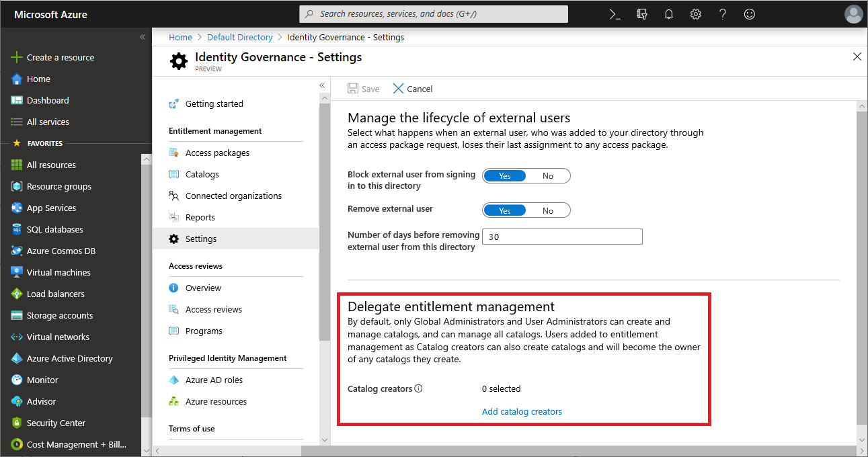Image resolution: width=868 pixels, height=457 pixels.
Task: Click the number of days field showing 30
Action: pos(562,237)
